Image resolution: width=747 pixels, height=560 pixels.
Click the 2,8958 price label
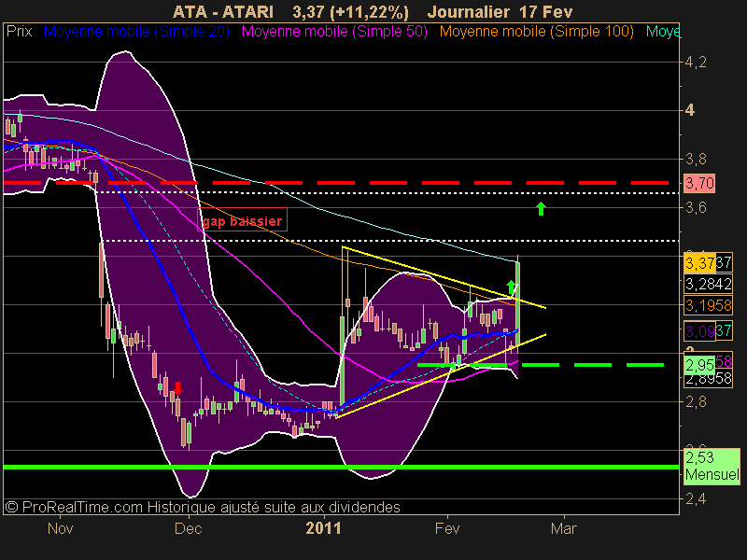[x=708, y=379]
